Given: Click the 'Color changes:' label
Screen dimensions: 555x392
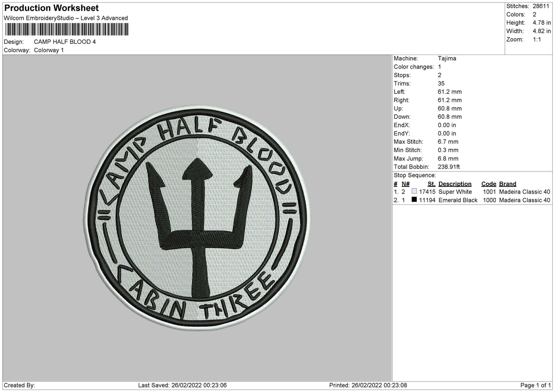Looking at the screenshot, I should click(x=414, y=67).
